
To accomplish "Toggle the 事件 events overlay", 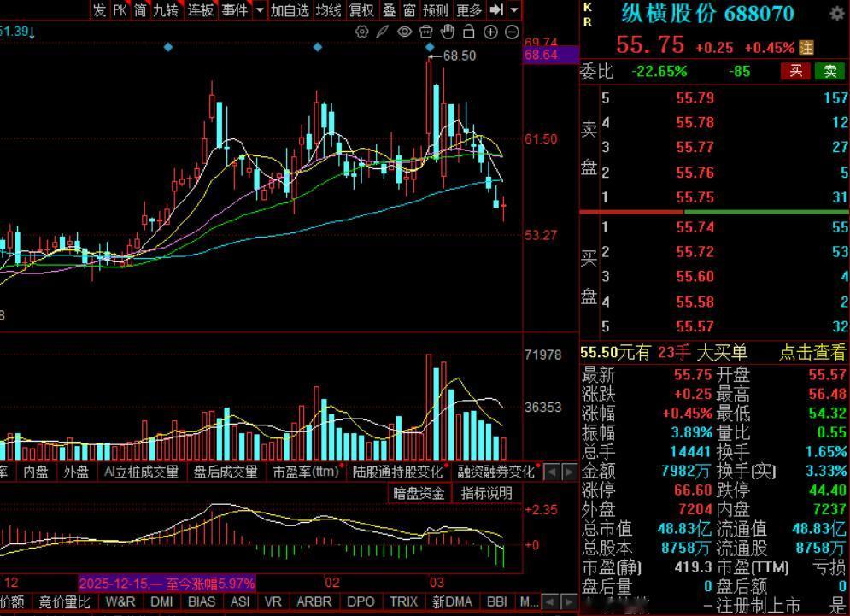I will pos(235,9).
